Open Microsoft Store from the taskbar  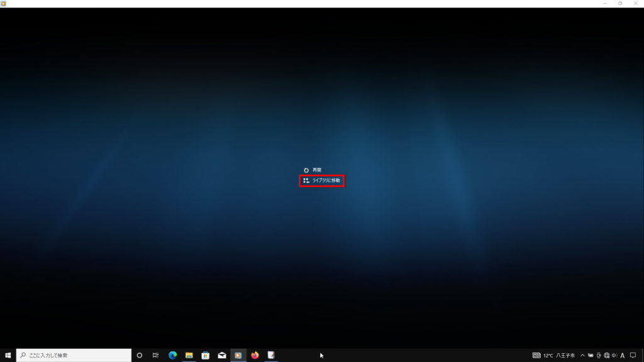click(205, 355)
